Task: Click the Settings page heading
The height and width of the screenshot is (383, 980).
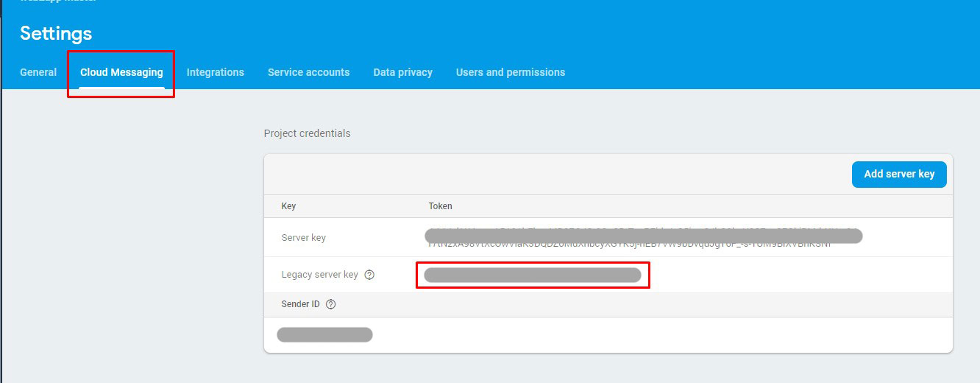Action: tap(56, 33)
